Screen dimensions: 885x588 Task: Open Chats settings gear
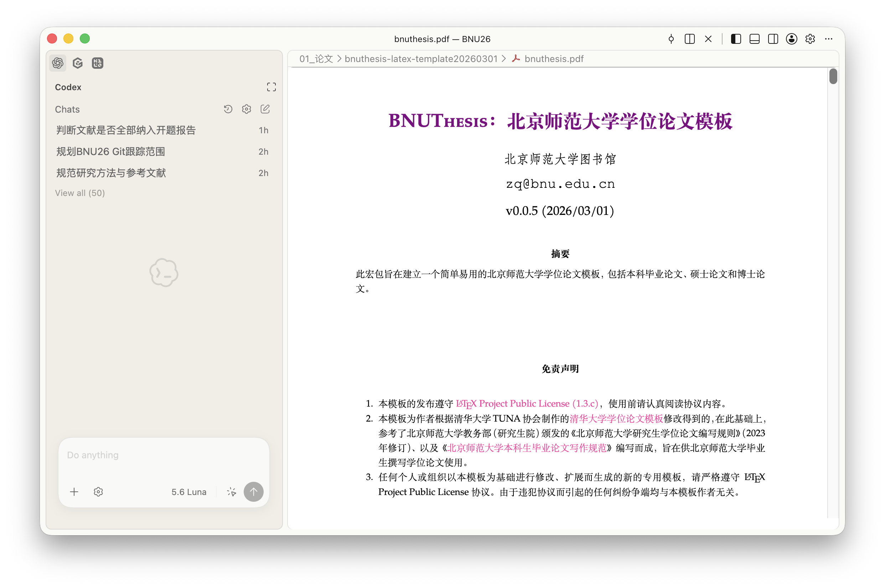(x=246, y=109)
